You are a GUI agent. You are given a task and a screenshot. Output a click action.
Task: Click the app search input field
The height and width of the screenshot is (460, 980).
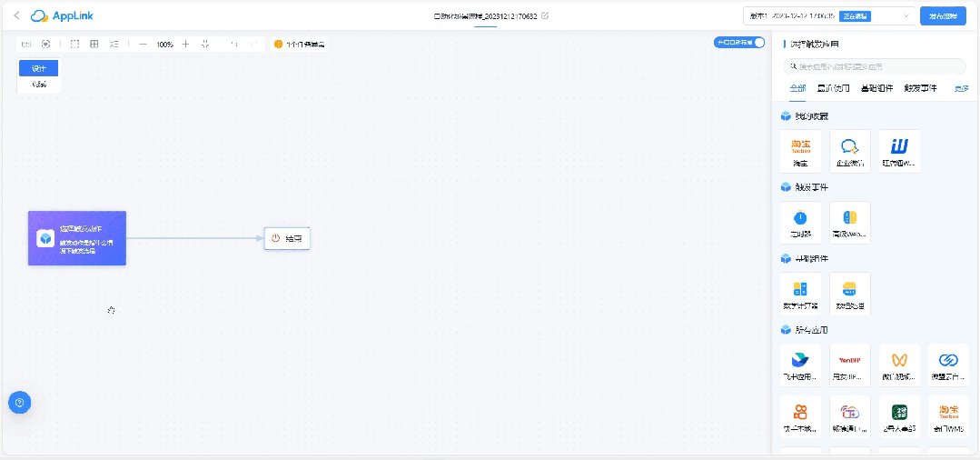(x=875, y=66)
